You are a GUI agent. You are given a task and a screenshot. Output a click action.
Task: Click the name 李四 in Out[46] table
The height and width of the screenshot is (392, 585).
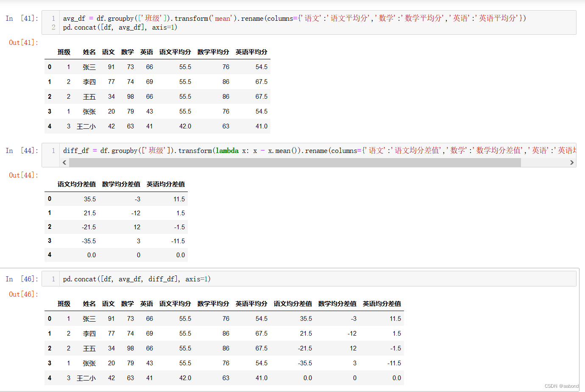(x=89, y=334)
